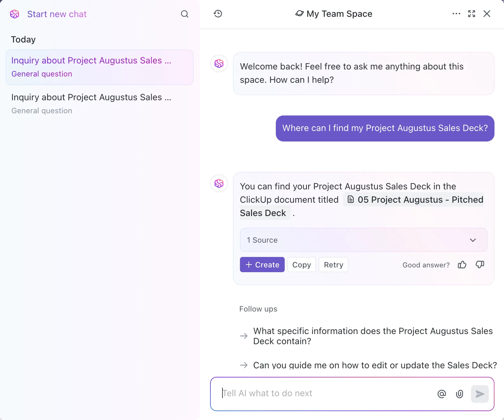Viewport: 504px width, 420px height.
Task: Close the AI chat panel
Action: pos(487,14)
